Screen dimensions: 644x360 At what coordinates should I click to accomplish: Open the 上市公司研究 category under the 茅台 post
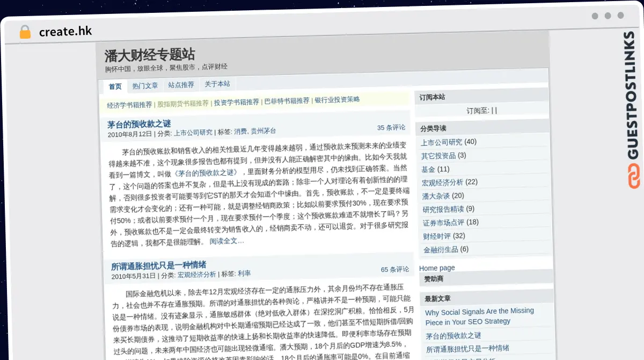193,132
